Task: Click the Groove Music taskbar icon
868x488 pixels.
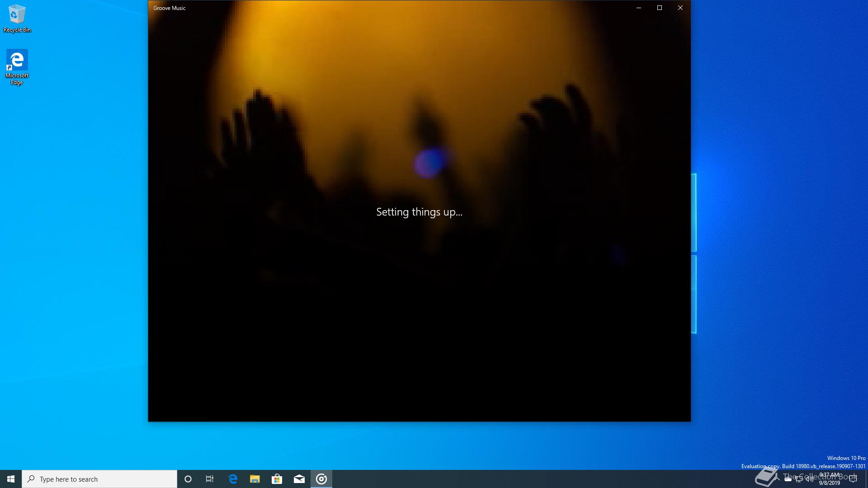Action: click(321, 479)
